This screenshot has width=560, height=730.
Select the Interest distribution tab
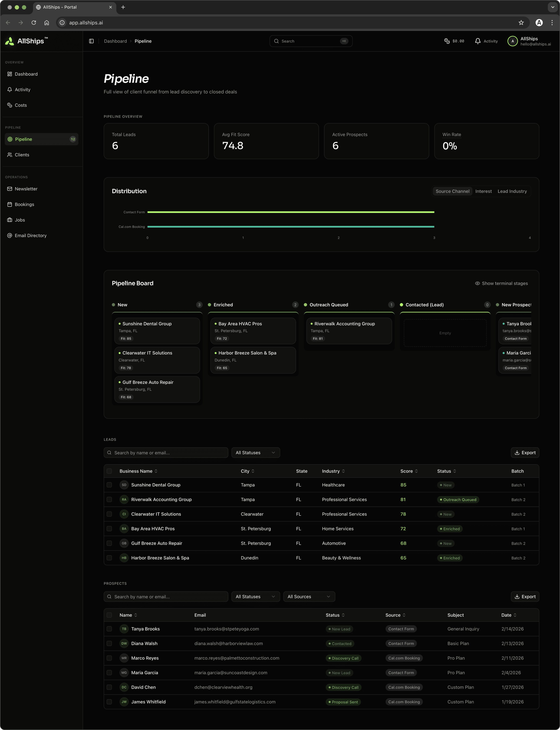(483, 191)
